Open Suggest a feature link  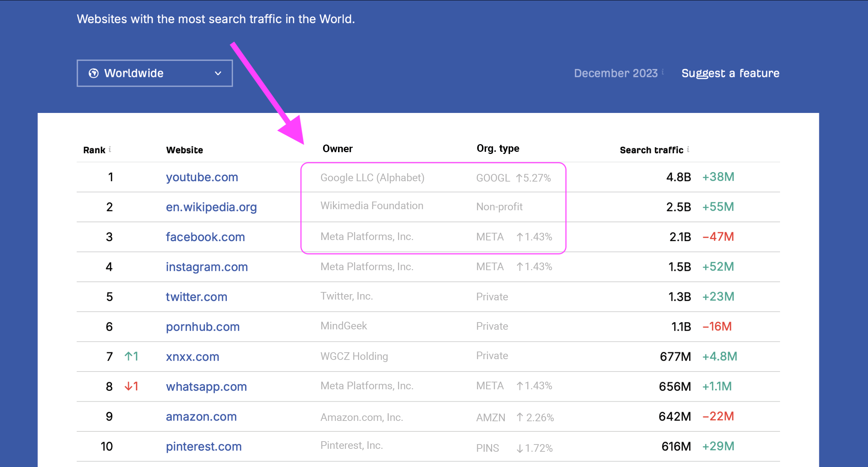[x=730, y=73]
